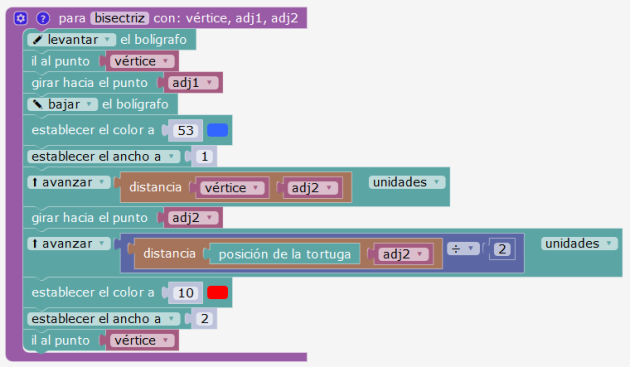Screen dimensions: 630x367
Task: Open the gear mutator icon on bisectriz
Action: tap(20, 18)
